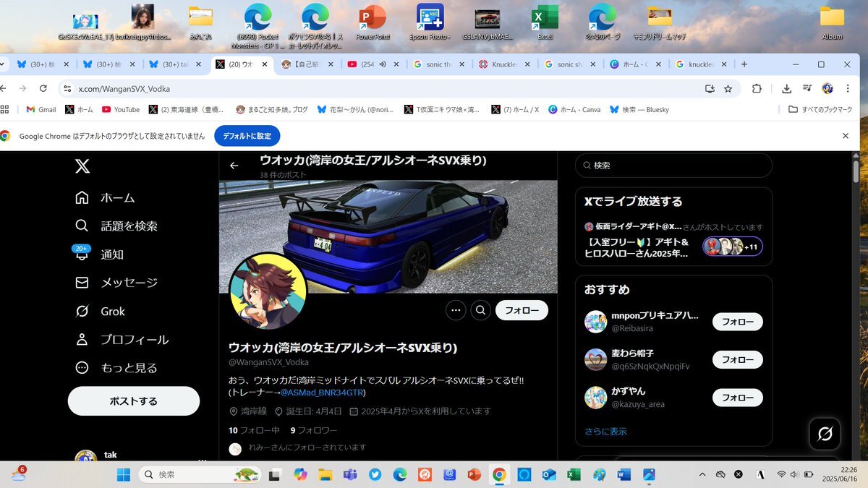Click the +11 live participants badge

click(x=733, y=247)
